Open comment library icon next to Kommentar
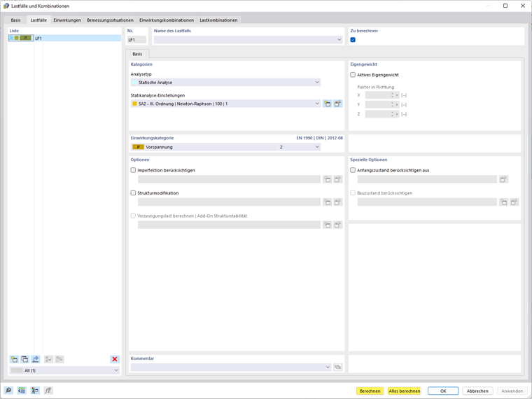Screen dimensions: 532x399 [337, 367]
